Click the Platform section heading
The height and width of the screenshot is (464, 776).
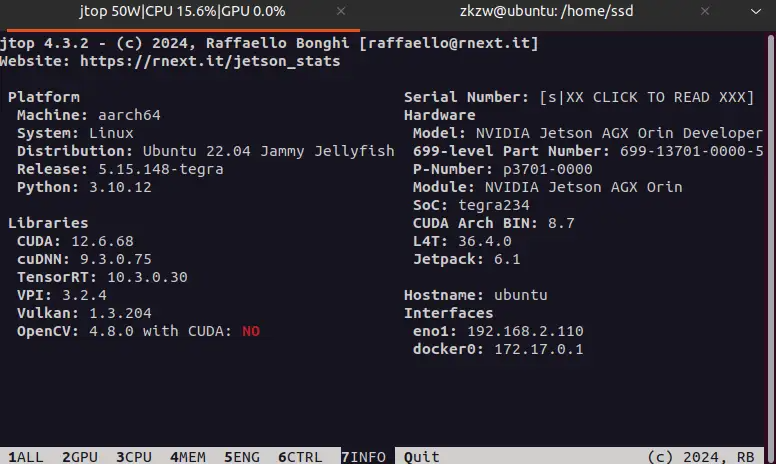tap(44, 97)
